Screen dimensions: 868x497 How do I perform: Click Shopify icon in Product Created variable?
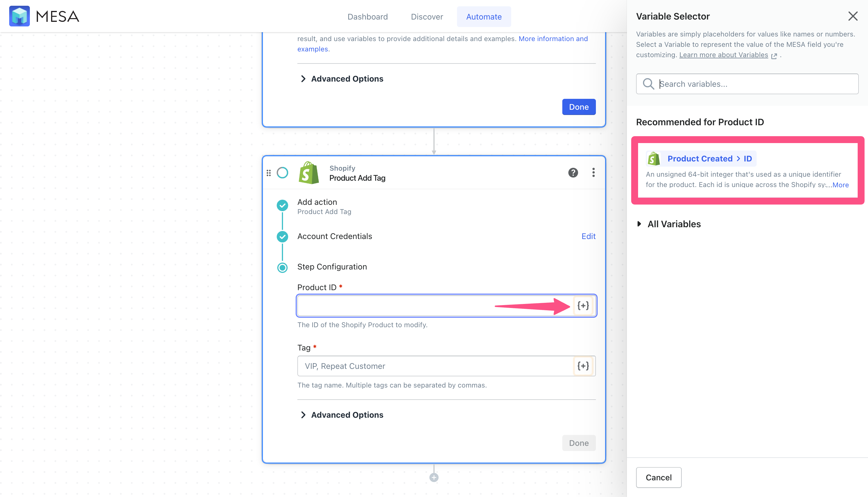point(654,159)
